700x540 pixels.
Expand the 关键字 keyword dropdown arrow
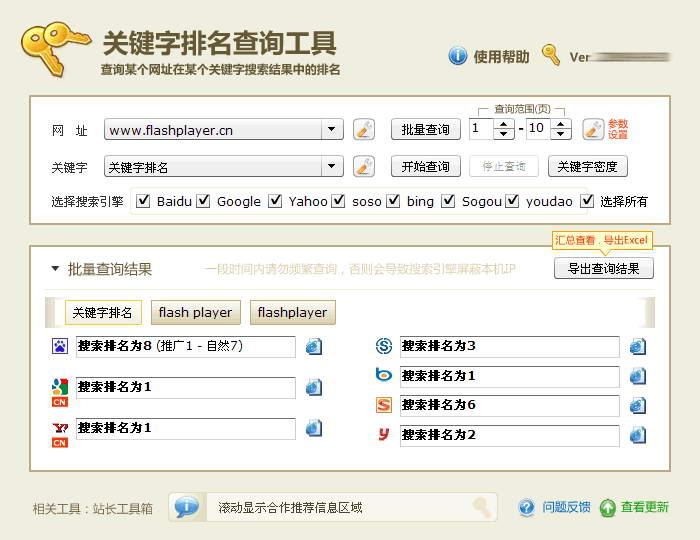[x=332, y=166]
